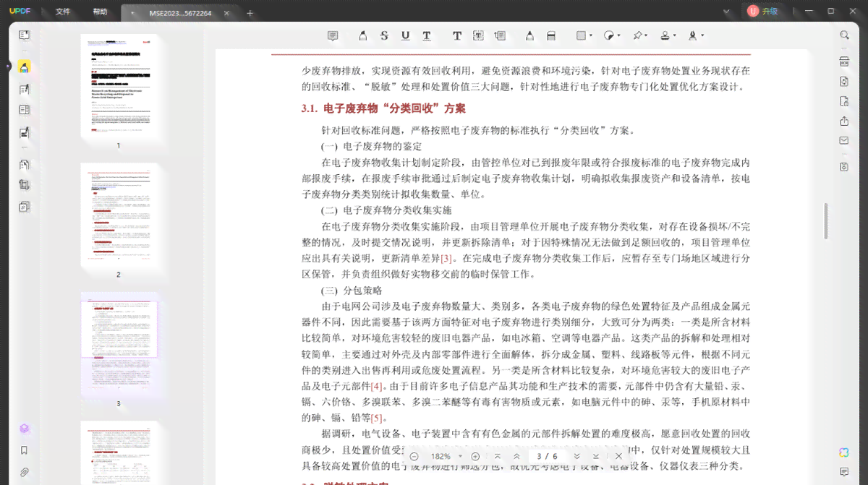Select the typewriter text comment tool

click(457, 35)
